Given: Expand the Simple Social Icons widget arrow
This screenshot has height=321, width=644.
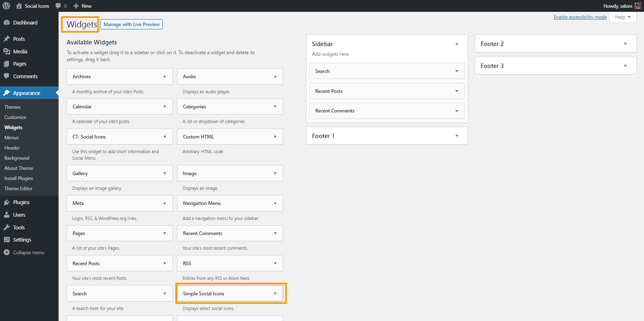Looking at the screenshot, I should pos(275,294).
